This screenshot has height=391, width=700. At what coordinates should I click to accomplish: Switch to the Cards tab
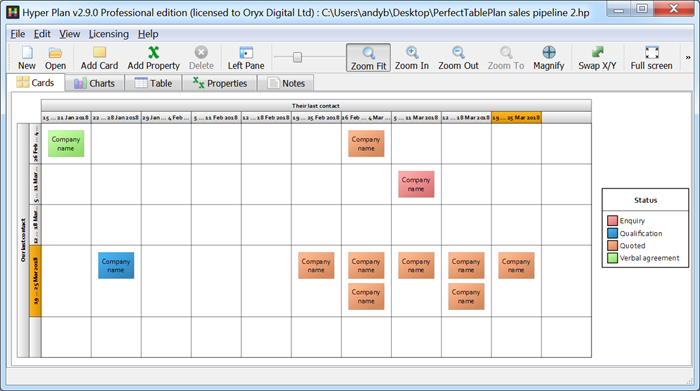35,83
